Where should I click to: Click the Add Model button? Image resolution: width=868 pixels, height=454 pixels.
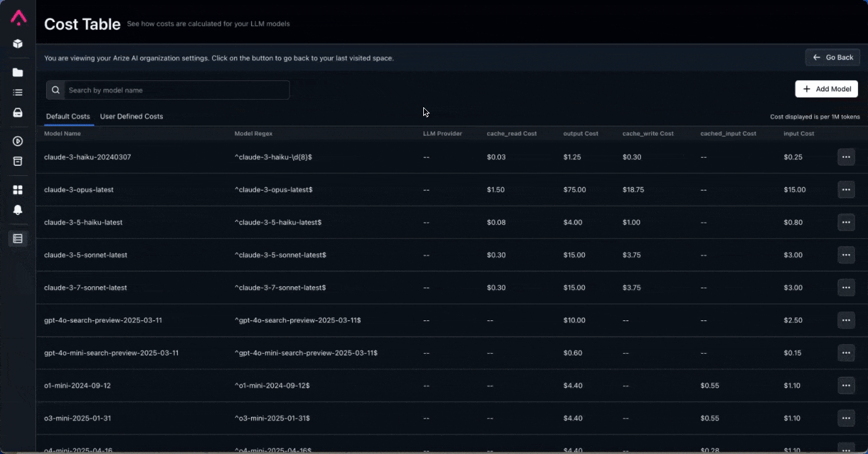pos(826,89)
